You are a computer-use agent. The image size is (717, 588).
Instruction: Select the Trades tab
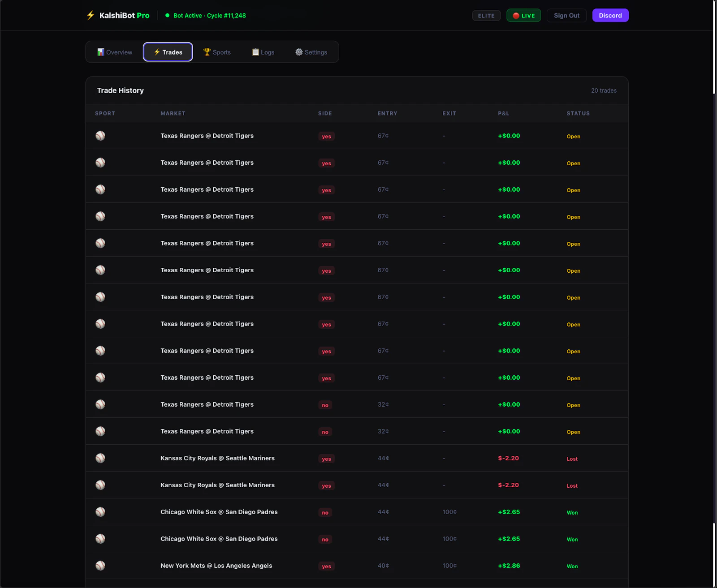pos(168,52)
